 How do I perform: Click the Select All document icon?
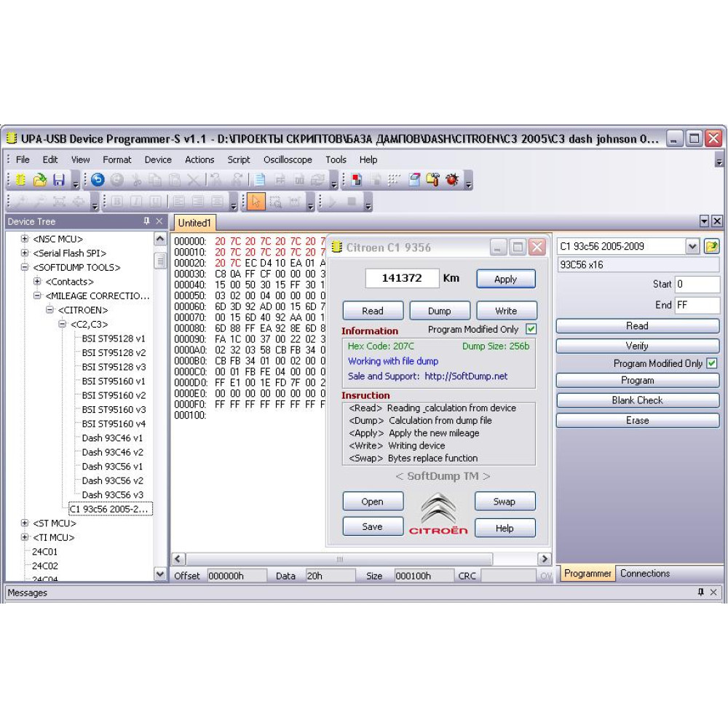click(x=260, y=180)
